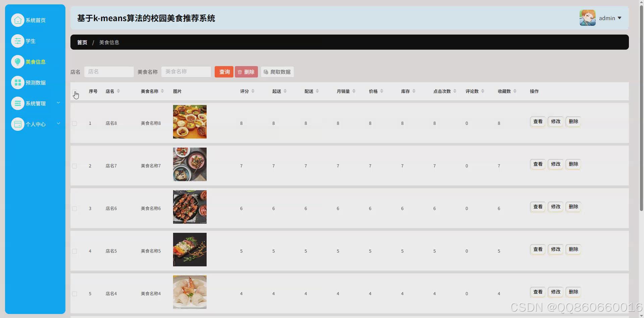Click the 个人中心 card icon
The height and width of the screenshot is (318, 644).
tap(18, 124)
